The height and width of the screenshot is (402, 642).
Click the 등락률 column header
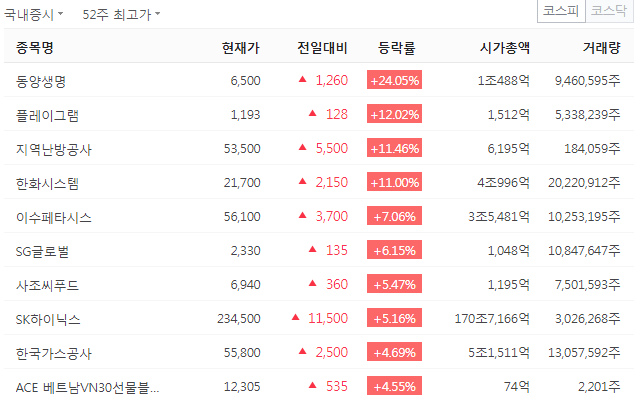[x=397, y=47]
